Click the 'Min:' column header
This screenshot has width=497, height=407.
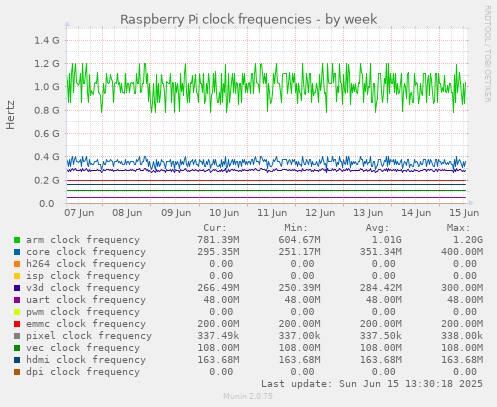click(x=296, y=228)
